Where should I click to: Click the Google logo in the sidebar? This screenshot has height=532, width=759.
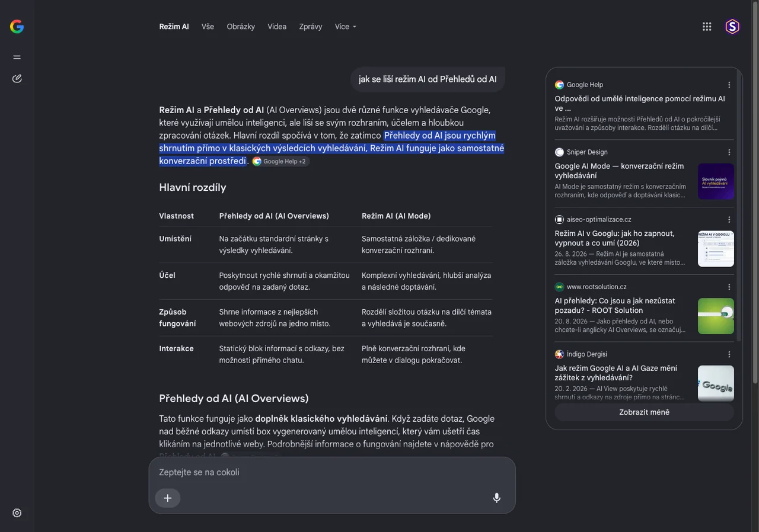click(x=17, y=26)
